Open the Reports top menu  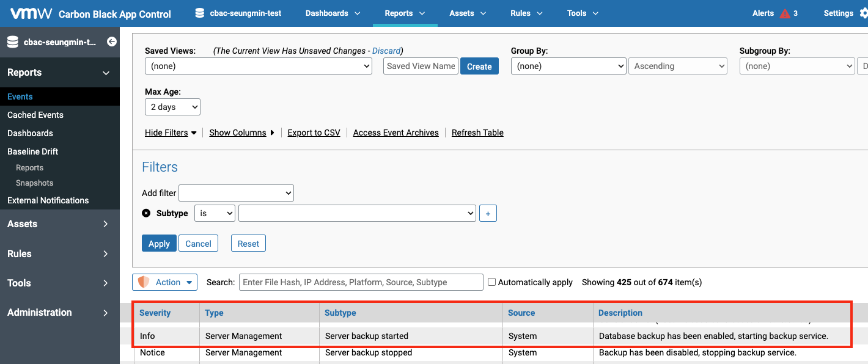coord(405,13)
